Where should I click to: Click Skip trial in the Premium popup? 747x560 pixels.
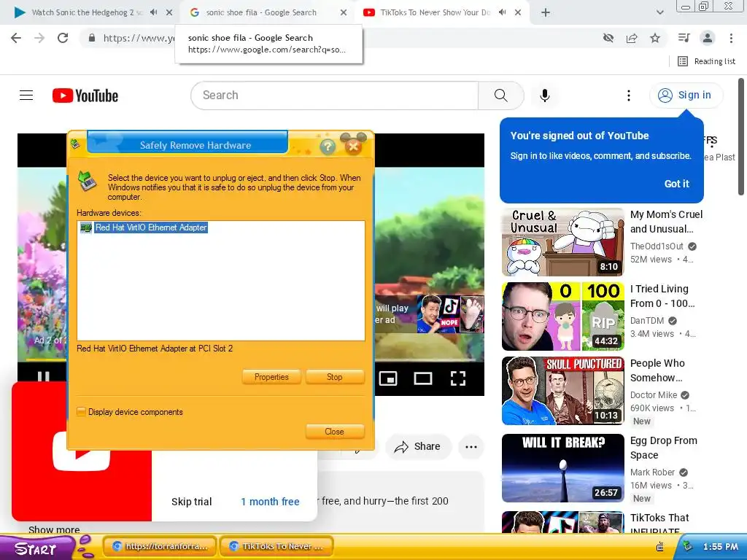(192, 502)
